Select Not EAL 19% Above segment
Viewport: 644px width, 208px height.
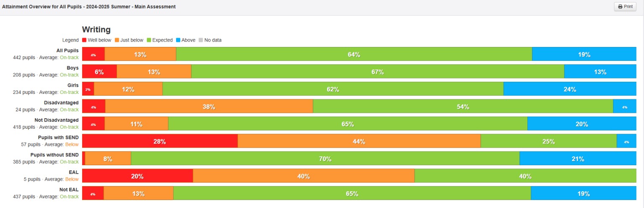tap(583, 194)
